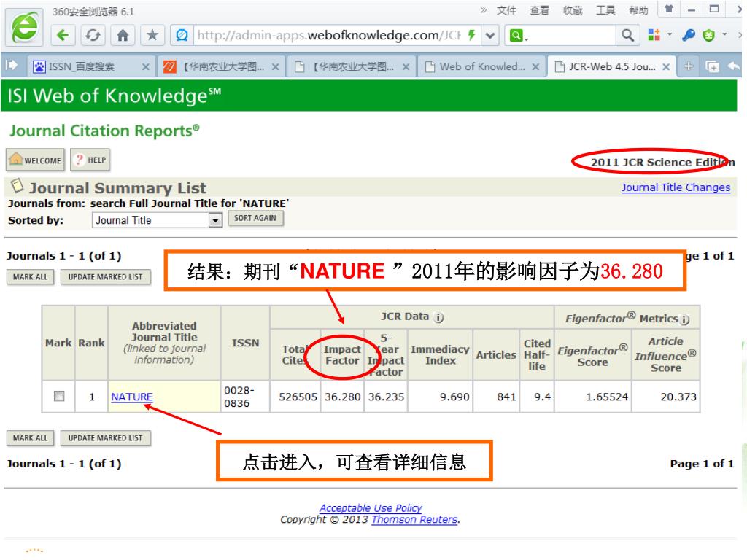Click the lightning speed-mode icon in address bar
This screenshot has height=560, width=747.
click(472, 35)
